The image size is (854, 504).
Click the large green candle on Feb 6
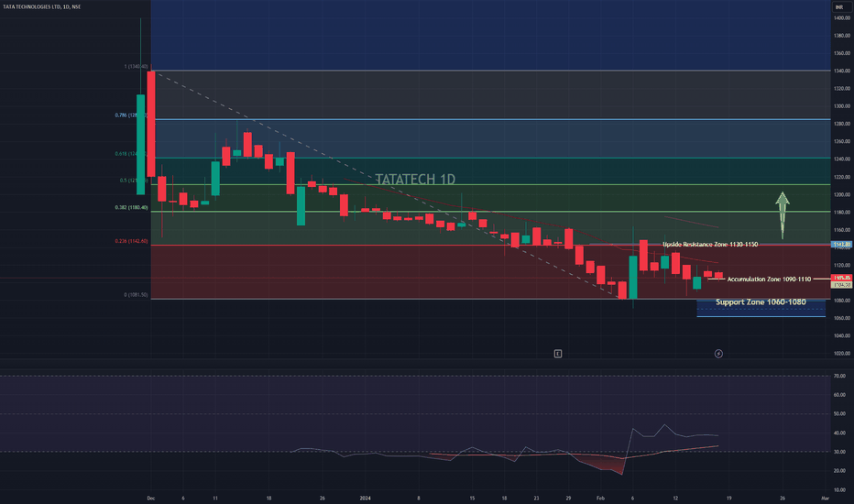pyautogui.click(x=633, y=277)
